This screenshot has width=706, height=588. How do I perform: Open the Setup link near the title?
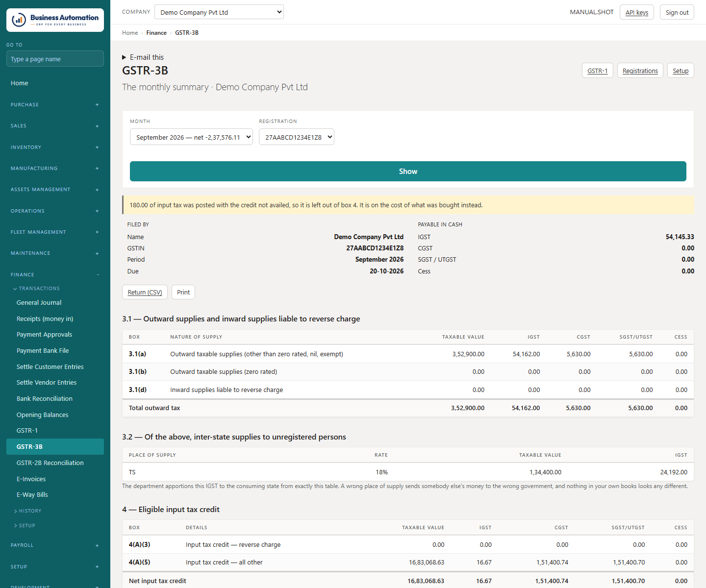tap(681, 71)
